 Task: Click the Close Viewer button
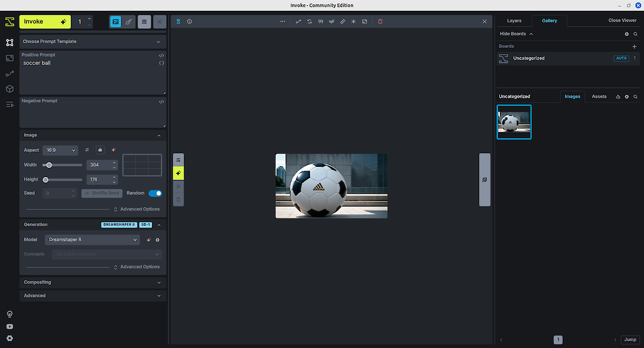[622, 20]
